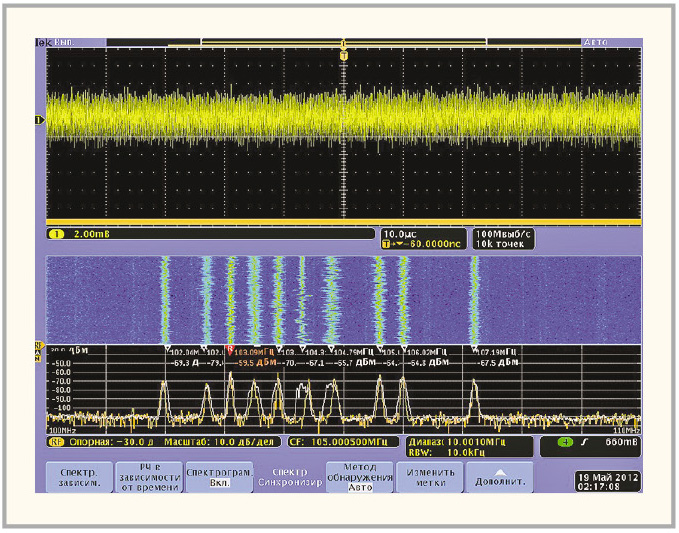Select the Спектр Синхронизир menu item
This screenshot has width=679, height=533.
(289, 477)
